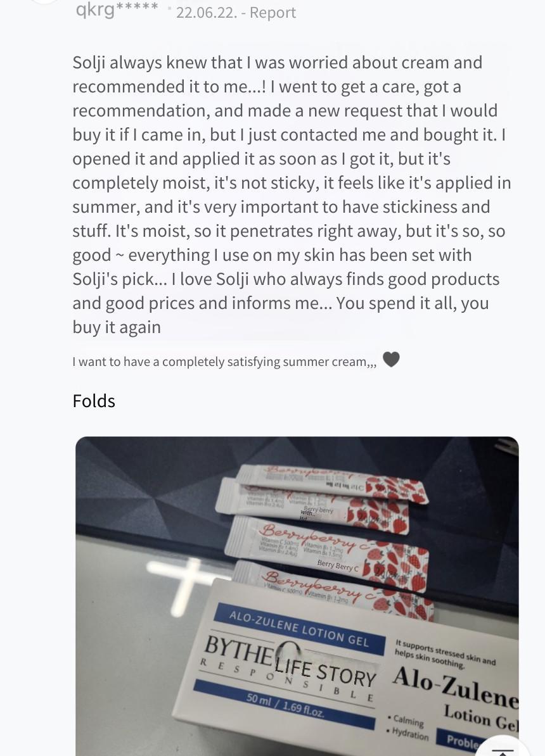545x756 pixels.
Task: Tap the scroll-to-top arrow button
Action: click(x=503, y=747)
